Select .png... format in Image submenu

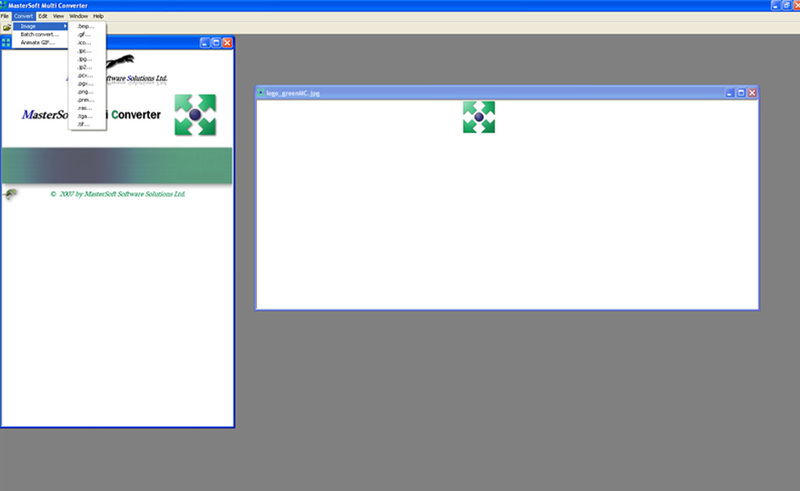pos(87,91)
